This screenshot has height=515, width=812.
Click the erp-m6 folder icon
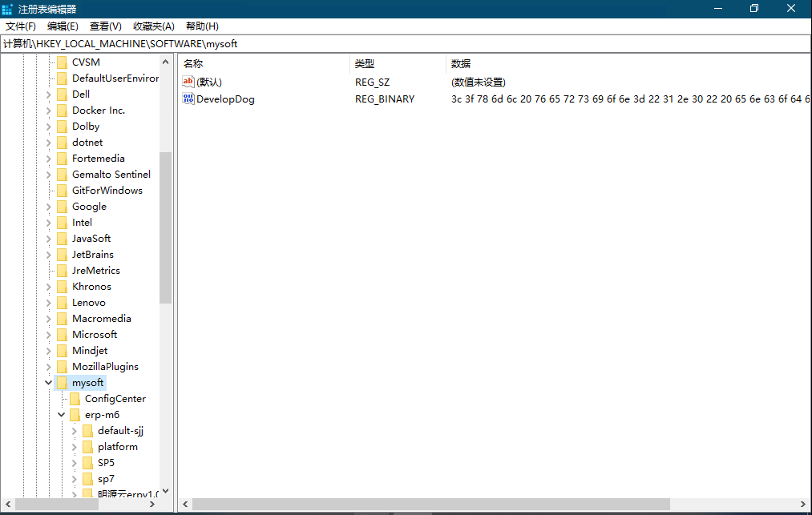click(75, 415)
